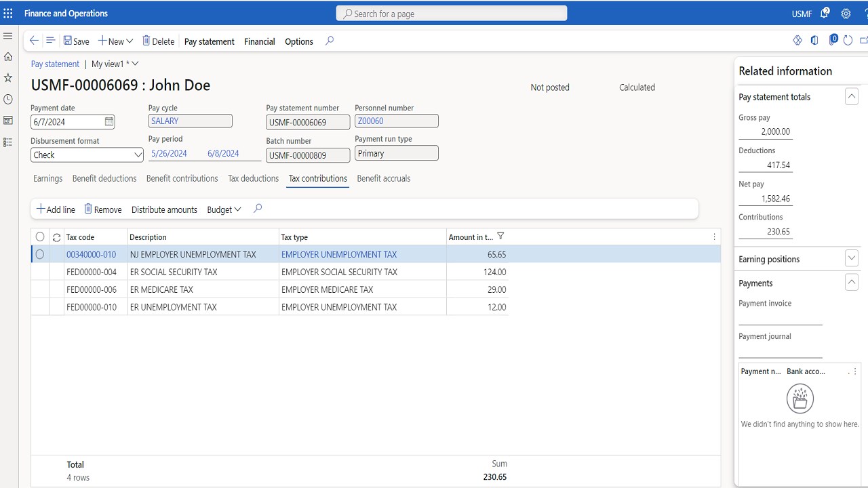Select the NJ Employer Unemployment Tax row circle
Screen dimensions: 868x488
(40, 255)
